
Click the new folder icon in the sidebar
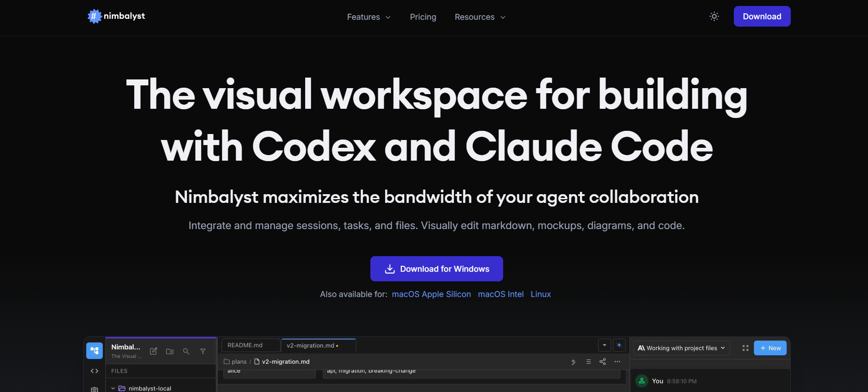[170, 351]
